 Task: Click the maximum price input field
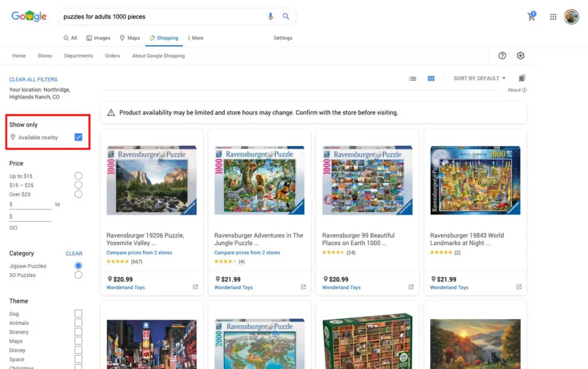pyautogui.click(x=30, y=216)
